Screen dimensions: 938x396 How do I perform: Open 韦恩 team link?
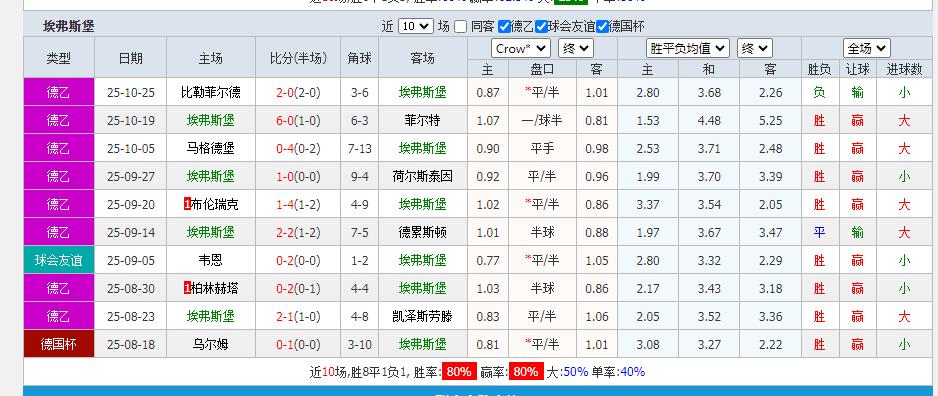click(x=211, y=260)
